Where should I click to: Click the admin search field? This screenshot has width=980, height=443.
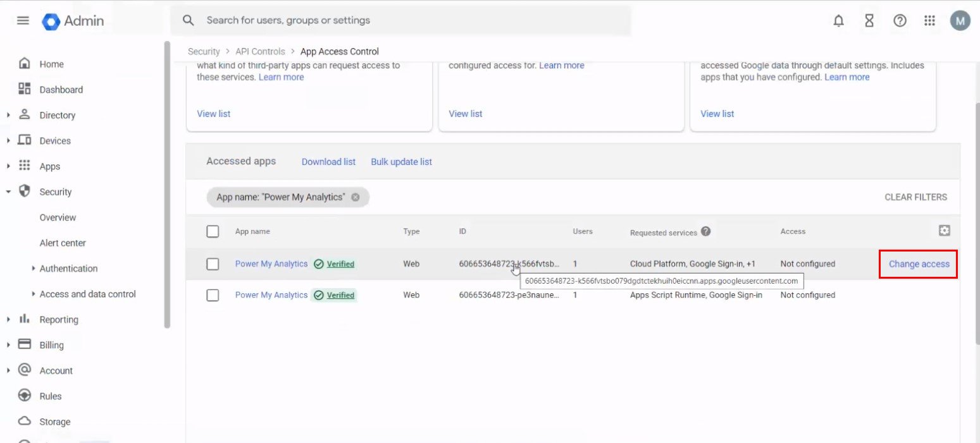click(x=405, y=20)
